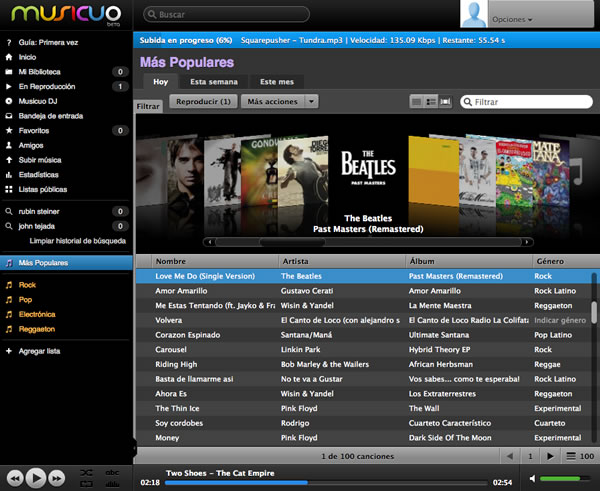Select song row Riding High
600x491 pixels.
tap(364, 364)
